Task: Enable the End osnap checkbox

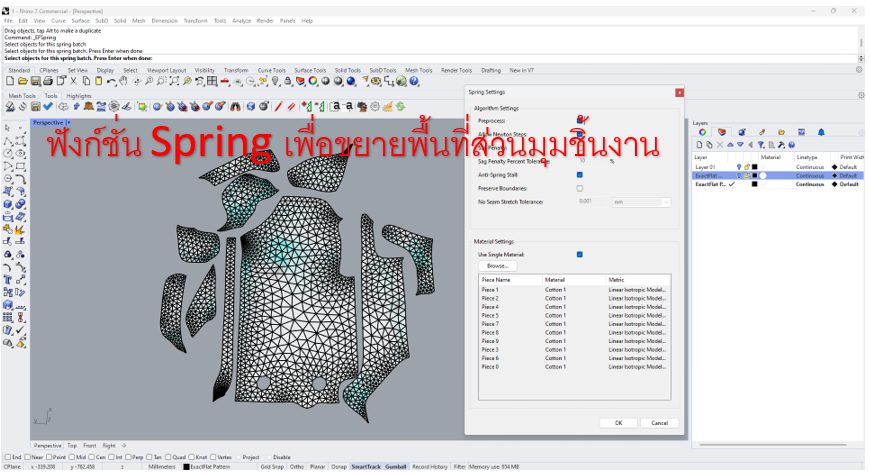Action: 8,457
